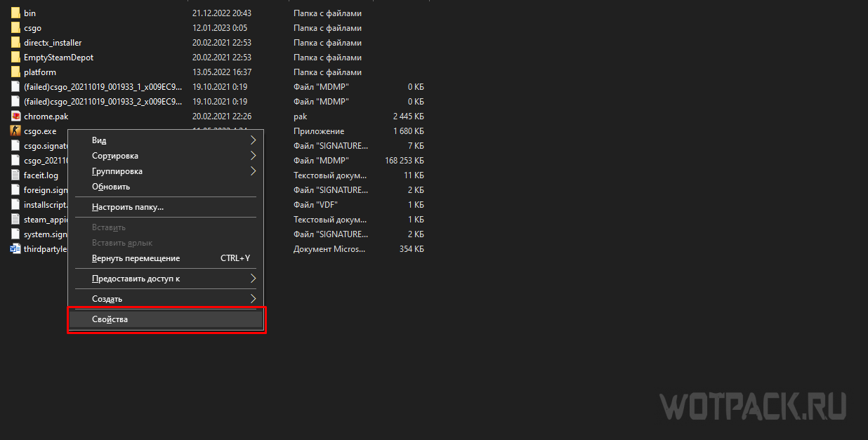Image resolution: width=868 pixels, height=440 pixels.
Task: Click the csgo.exe application icon
Action: coord(15,131)
